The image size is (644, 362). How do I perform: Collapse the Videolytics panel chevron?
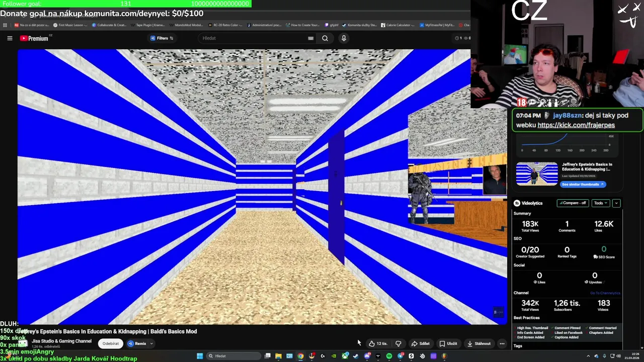[616, 203]
